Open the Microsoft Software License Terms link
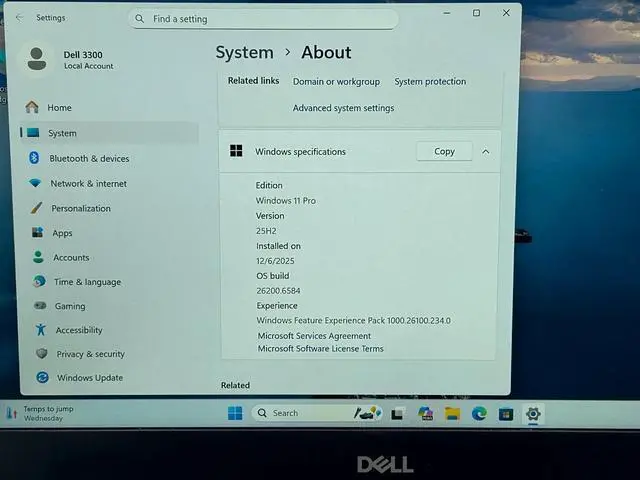Screen dimensions: 640x480 pyautogui.click(x=320, y=349)
